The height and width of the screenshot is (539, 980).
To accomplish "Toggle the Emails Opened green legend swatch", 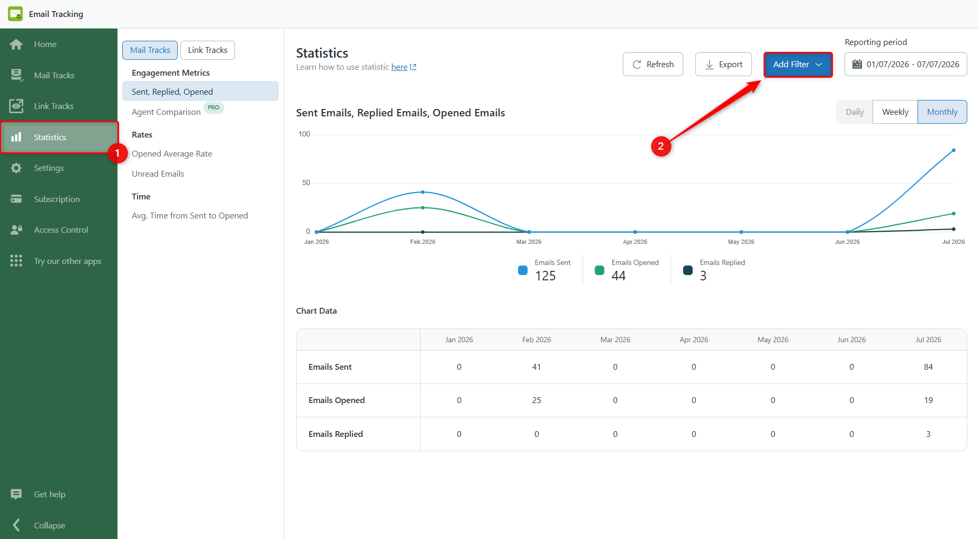I will (x=600, y=270).
